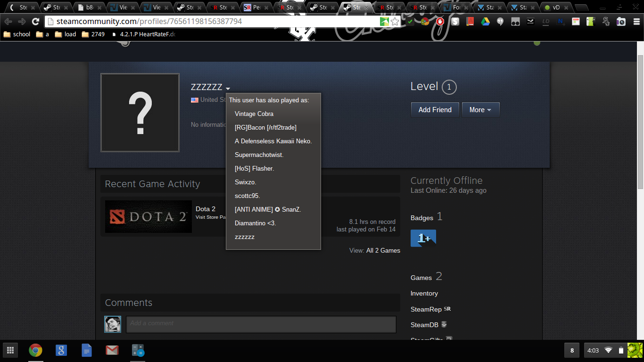Open the Calculator app on the shelf
The height and width of the screenshot is (362, 644).
point(138,350)
